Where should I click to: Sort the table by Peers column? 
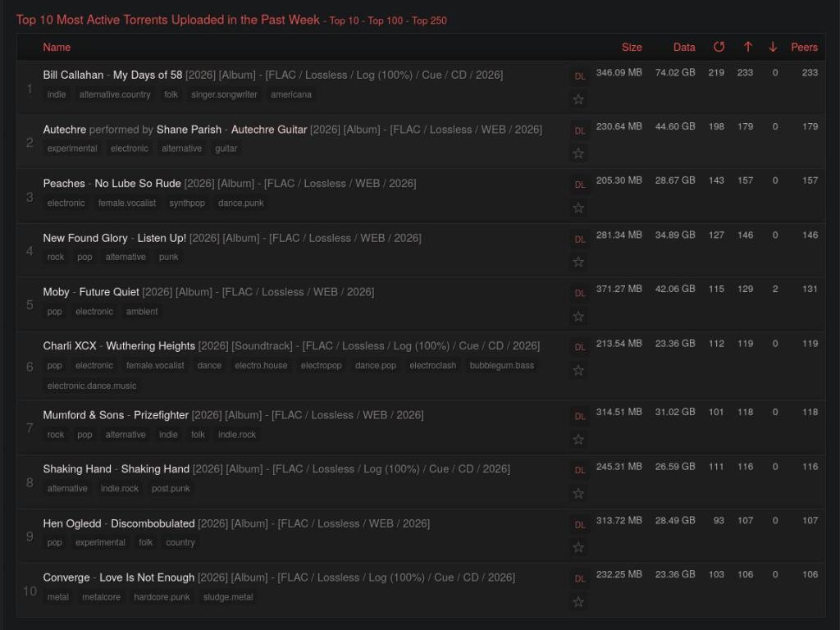(804, 48)
